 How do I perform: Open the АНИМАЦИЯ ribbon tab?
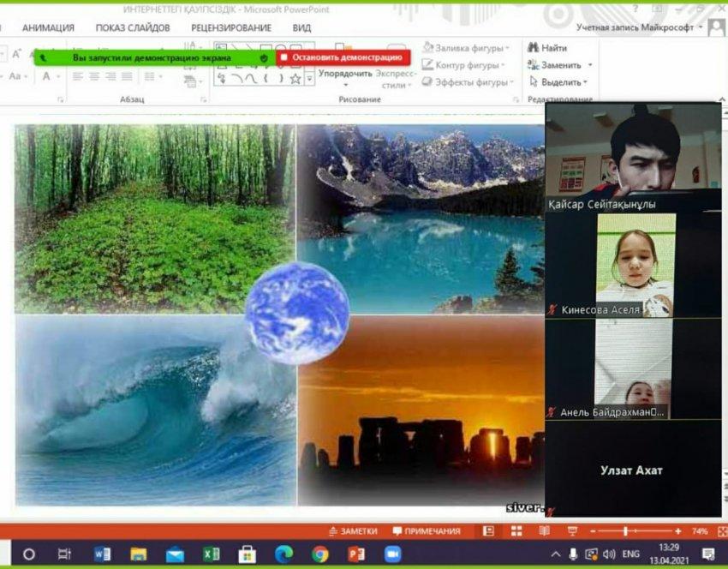coord(48,27)
